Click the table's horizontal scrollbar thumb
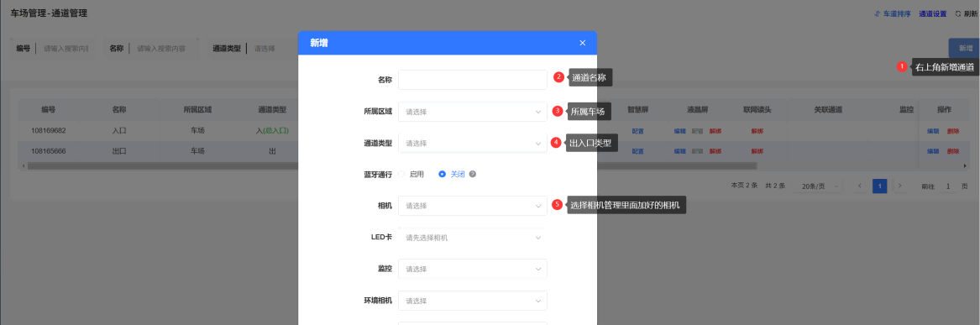Screen dimensions: 980x325 392,166
